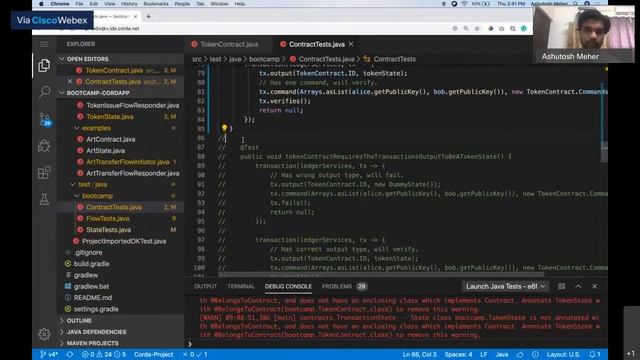Open the Manage gear settings icon
The height and width of the screenshot is (360, 640).
pyautogui.click(x=44, y=334)
